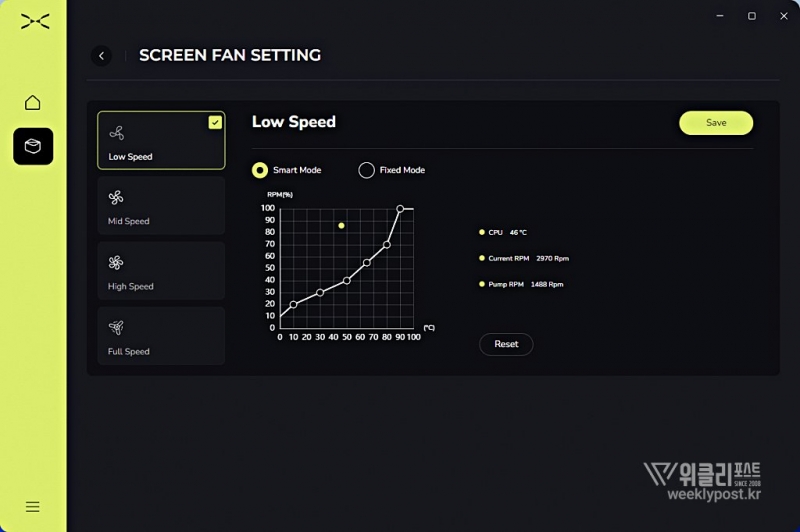
Task: Toggle the Low Speed profile checkbox
Action: coord(215,122)
